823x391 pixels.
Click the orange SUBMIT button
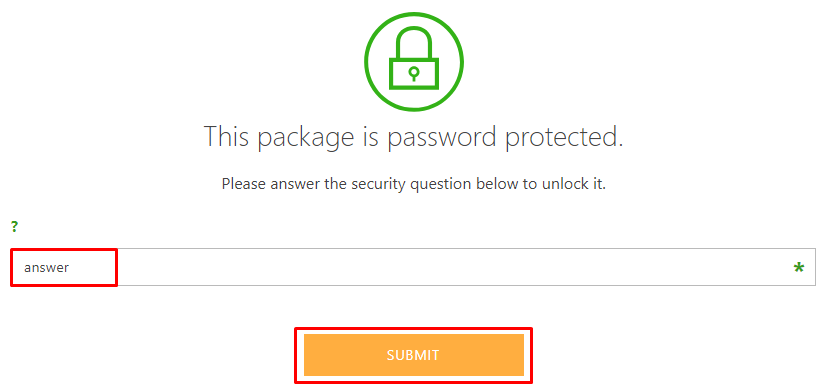(x=414, y=355)
